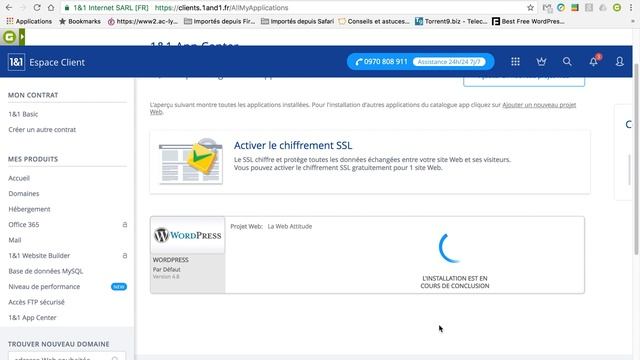Click the lock icon beside 1&1 Website Builder
Screen dimensions: 640x360
[125, 256]
